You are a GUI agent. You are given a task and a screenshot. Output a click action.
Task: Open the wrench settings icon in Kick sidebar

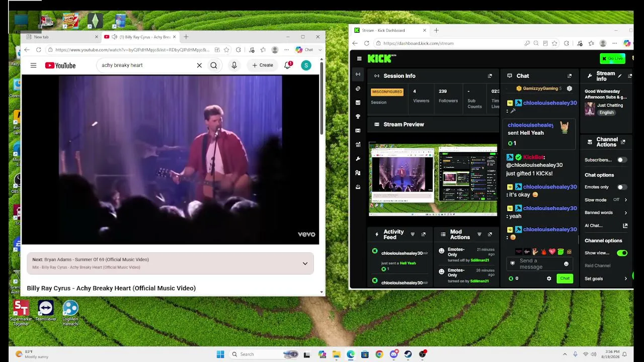(x=358, y=159)
